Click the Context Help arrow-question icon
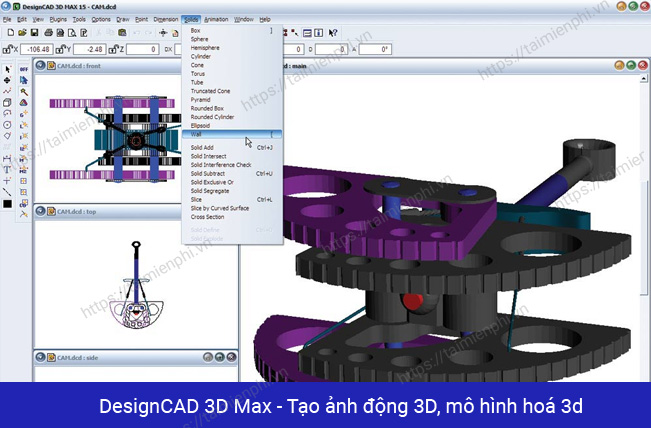This screenshot has width=651, height=428. 333,32
